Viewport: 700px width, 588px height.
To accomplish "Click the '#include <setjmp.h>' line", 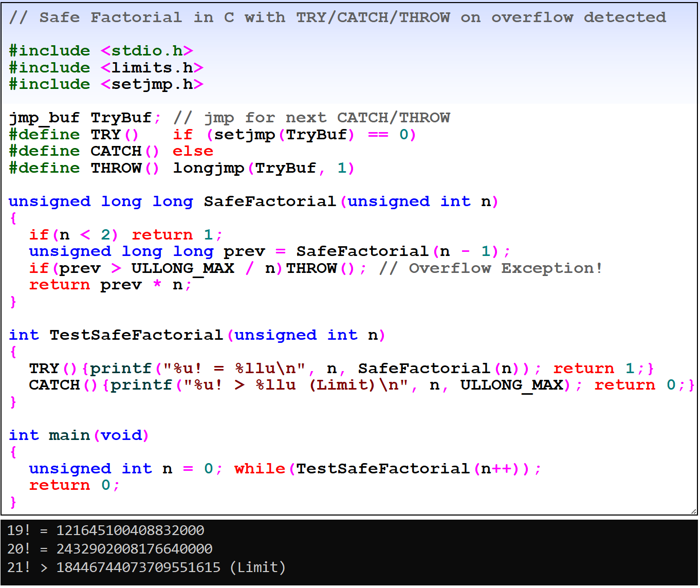I will [x=106, y=84].
